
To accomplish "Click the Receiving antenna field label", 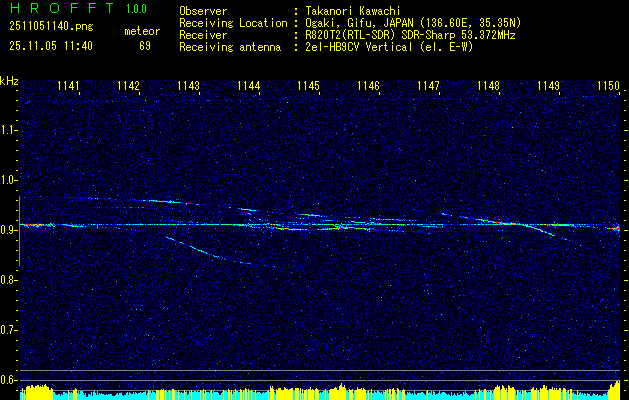I will (230, 47).
